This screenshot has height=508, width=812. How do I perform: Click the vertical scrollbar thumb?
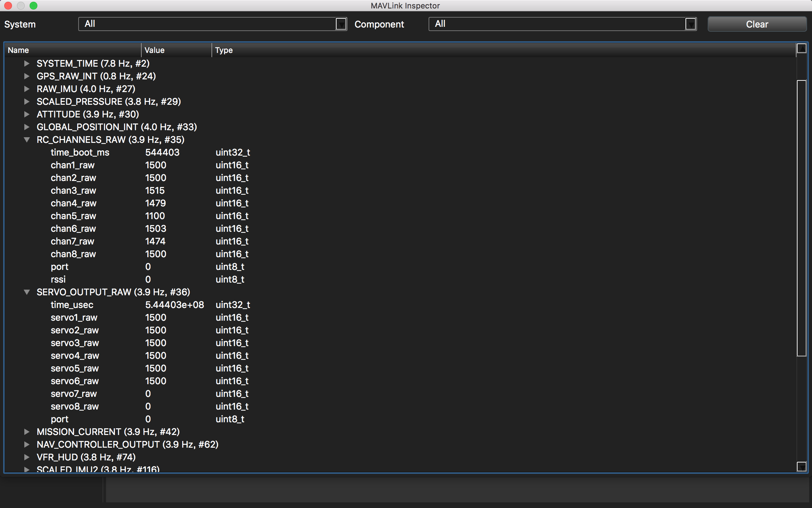click(801, 218)
